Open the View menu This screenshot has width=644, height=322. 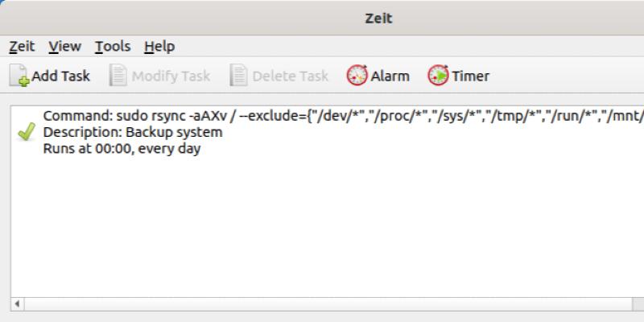[x=64, y=47]
